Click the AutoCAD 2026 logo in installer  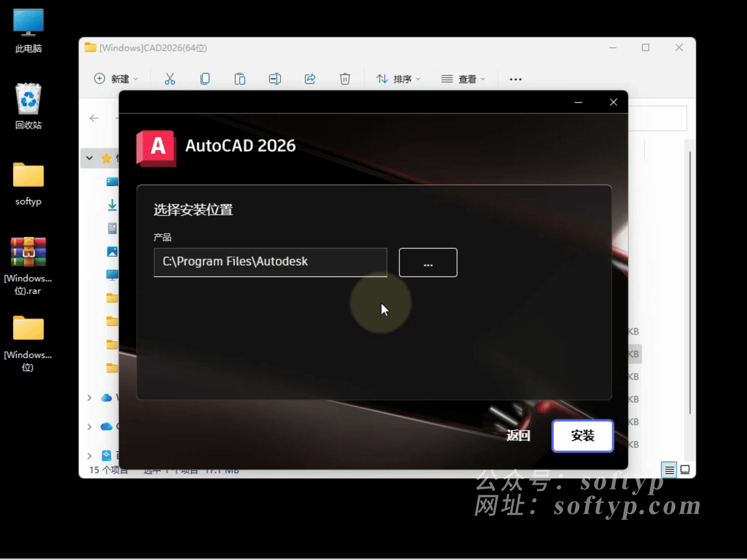pyautogui.click(x=156, y=149)
